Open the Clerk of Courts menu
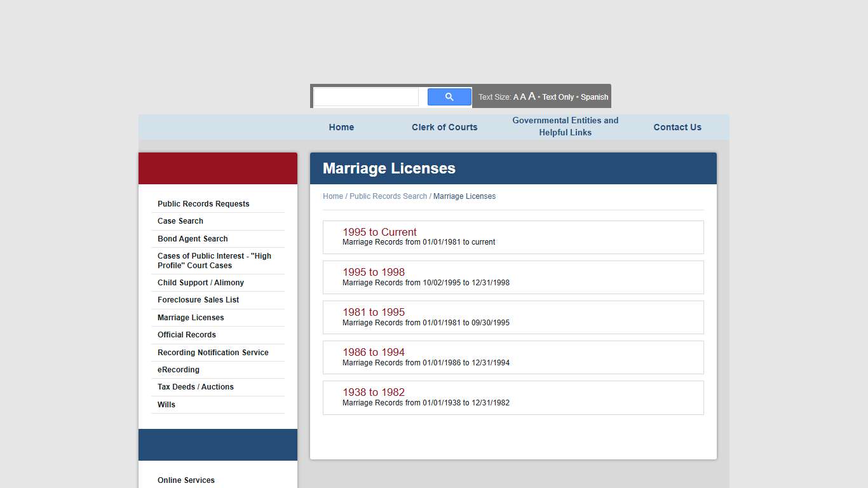This screenshot has height=488, width=868. 444,126
